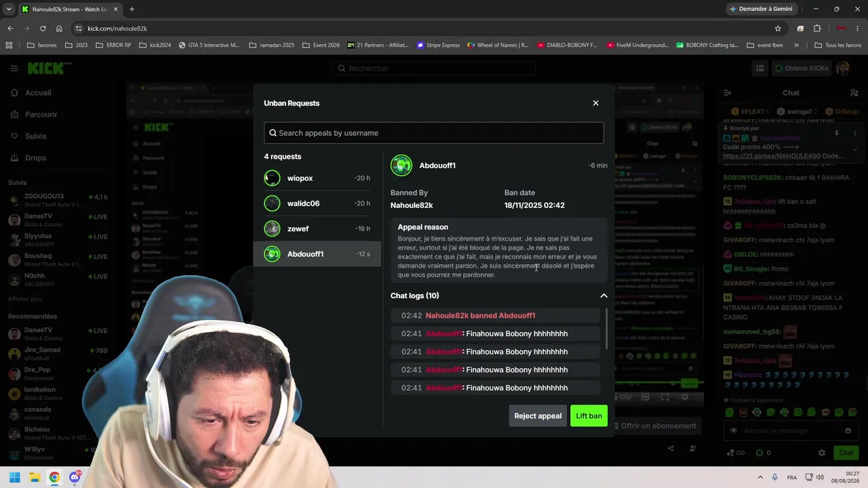Open Boushaq followed channel
The image size is (868, 488).
click(58, 260)
